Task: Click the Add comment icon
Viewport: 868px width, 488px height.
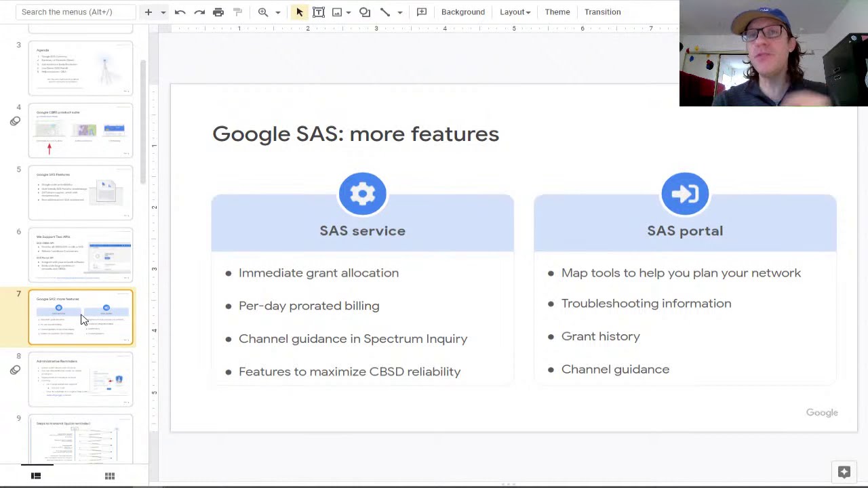Action: [x=421, y=12]
